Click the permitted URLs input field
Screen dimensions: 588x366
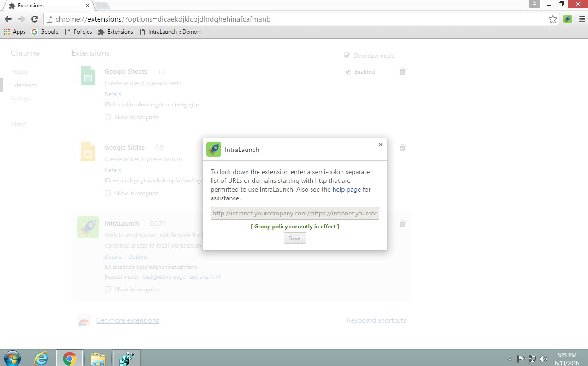point(295,213)
